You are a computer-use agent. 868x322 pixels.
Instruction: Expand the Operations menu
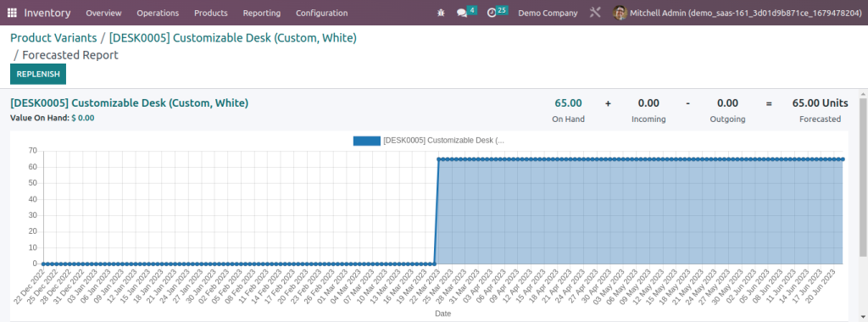coord(158,13)
